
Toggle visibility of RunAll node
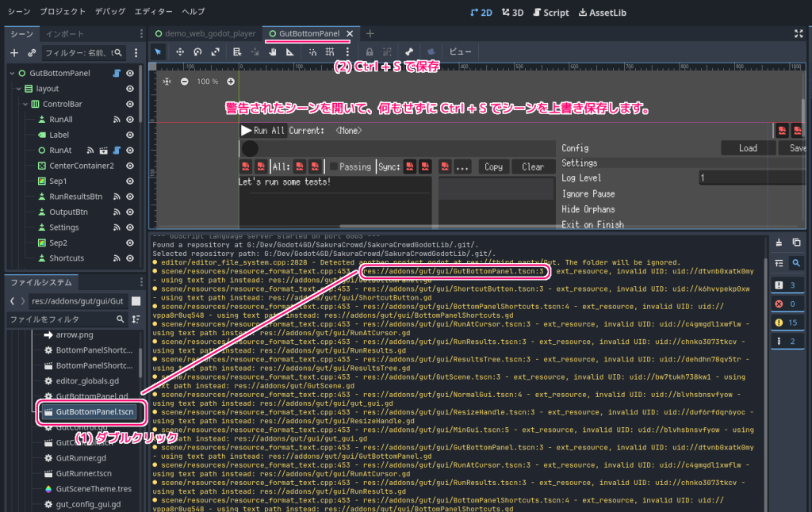[x=130, y=120]
